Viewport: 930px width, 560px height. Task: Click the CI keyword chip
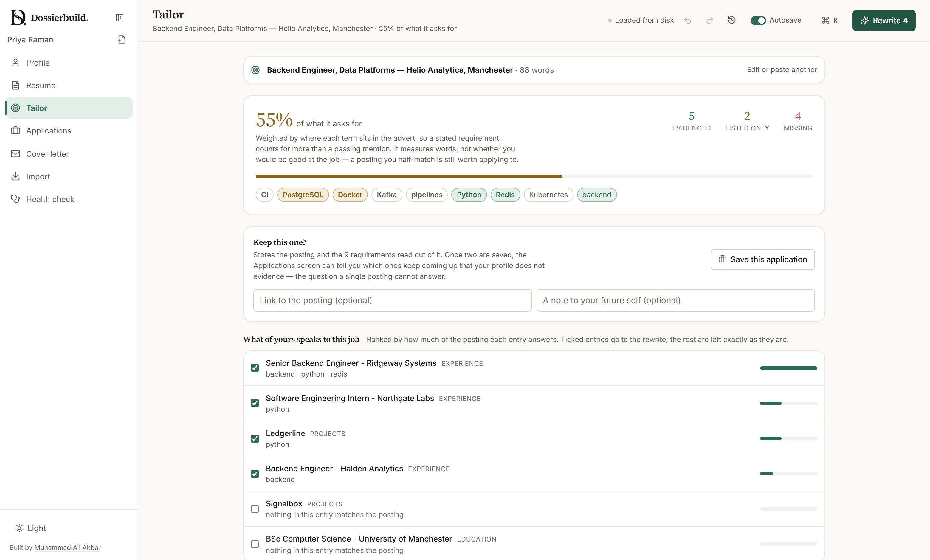click(265, 195)
